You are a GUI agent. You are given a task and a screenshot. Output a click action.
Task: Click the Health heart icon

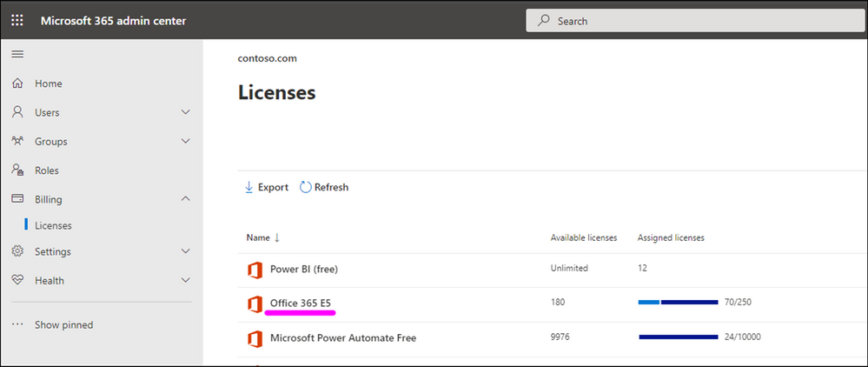click(x=17, y=281)
